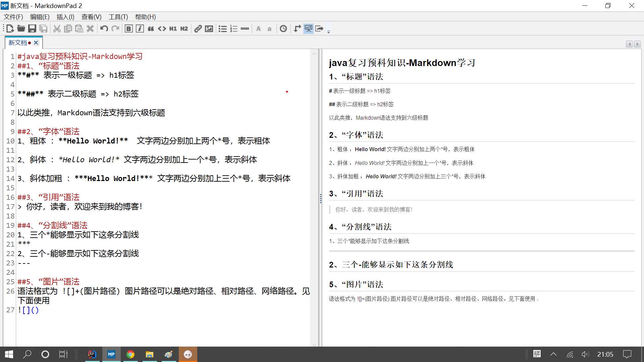This screenshot has height=362, width=644.
Task: Open a file with the folder icon
Action: 21,29
